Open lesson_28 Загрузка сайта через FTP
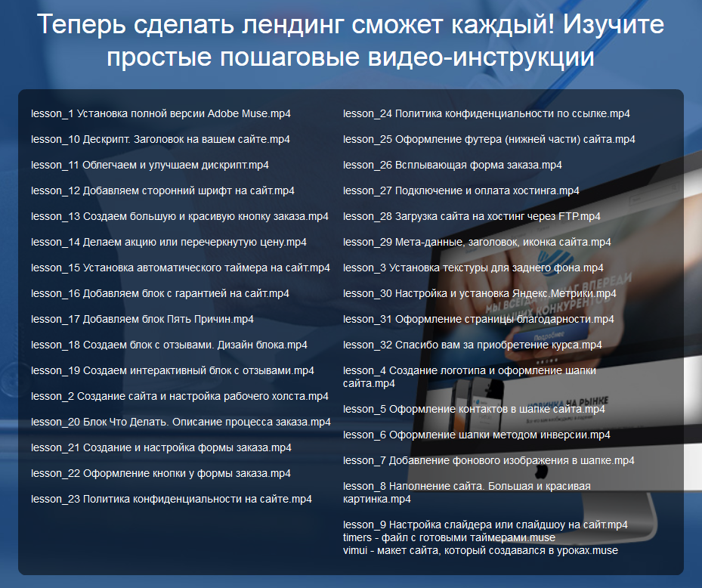 coord(472,216)
